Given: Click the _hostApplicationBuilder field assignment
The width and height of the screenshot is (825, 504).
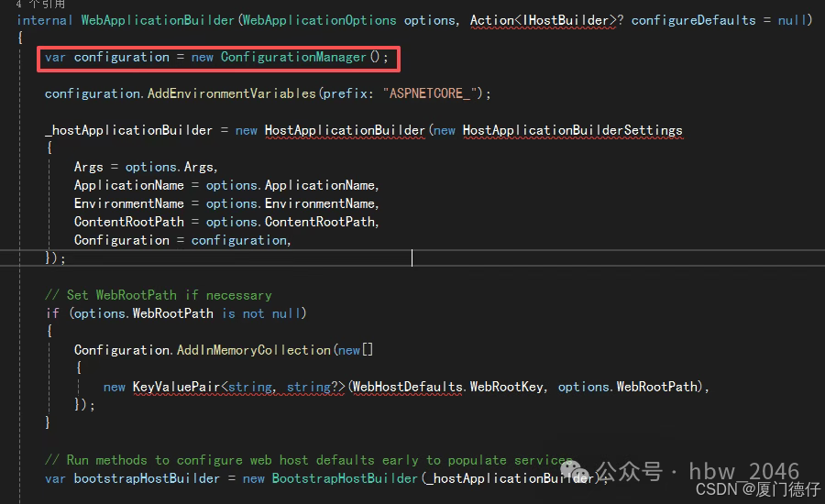Looking at the screenshot, I should click(x=129, y=130).
